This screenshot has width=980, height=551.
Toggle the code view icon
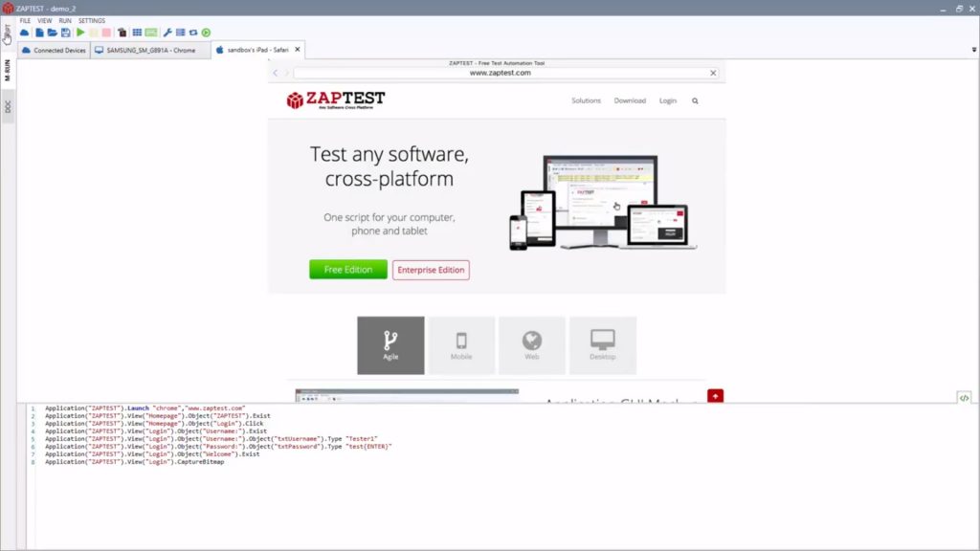[965, 398]
